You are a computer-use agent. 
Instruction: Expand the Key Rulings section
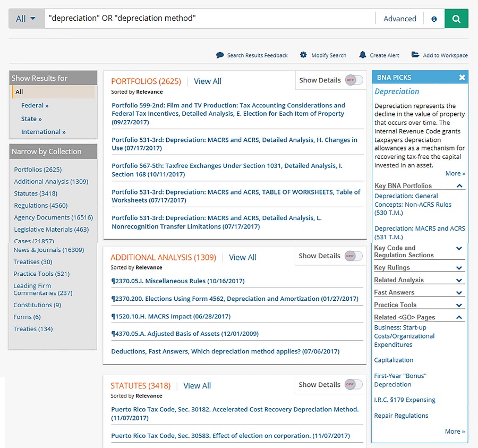(x=459, y=268)
